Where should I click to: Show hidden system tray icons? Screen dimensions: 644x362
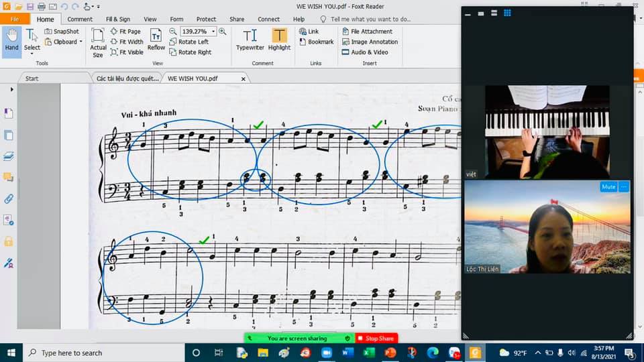click(537, 353)
